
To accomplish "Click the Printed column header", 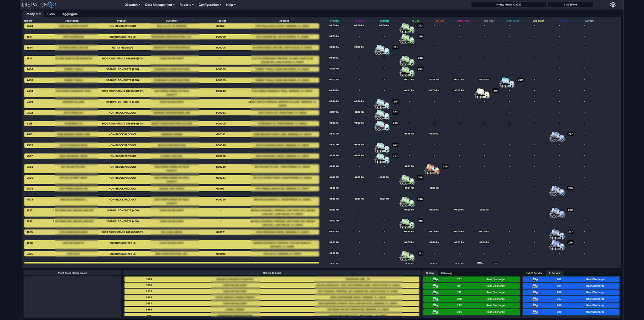I will click(x=334, y=21).
